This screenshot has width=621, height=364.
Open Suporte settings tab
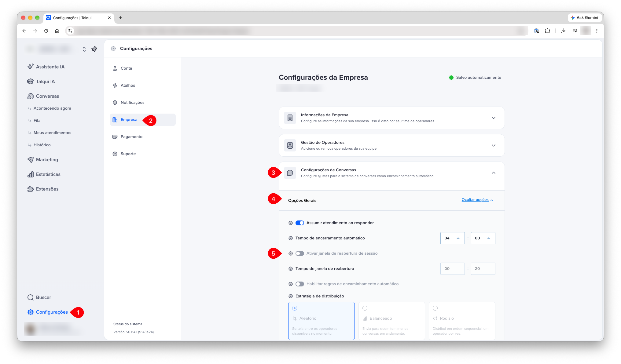(x=143, y=154)
